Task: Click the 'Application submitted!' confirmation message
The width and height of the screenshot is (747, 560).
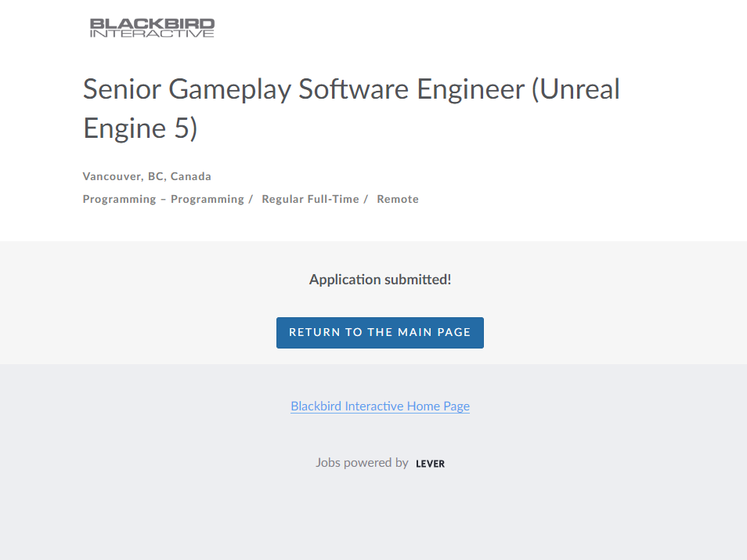Action: [x=380, y=280]
